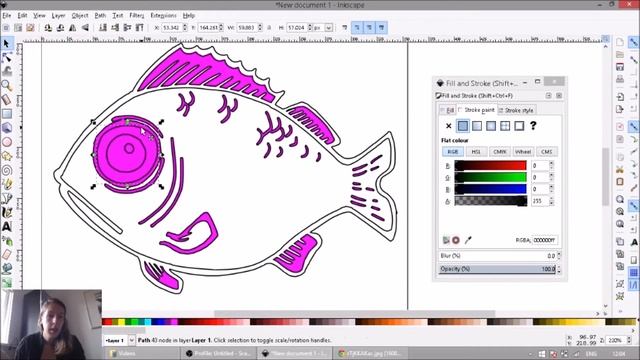Toggle the first highlighted scale-stroke affect button
This screenshot has width=640, height=360.
pyautogui.click(x=357, y=28)
